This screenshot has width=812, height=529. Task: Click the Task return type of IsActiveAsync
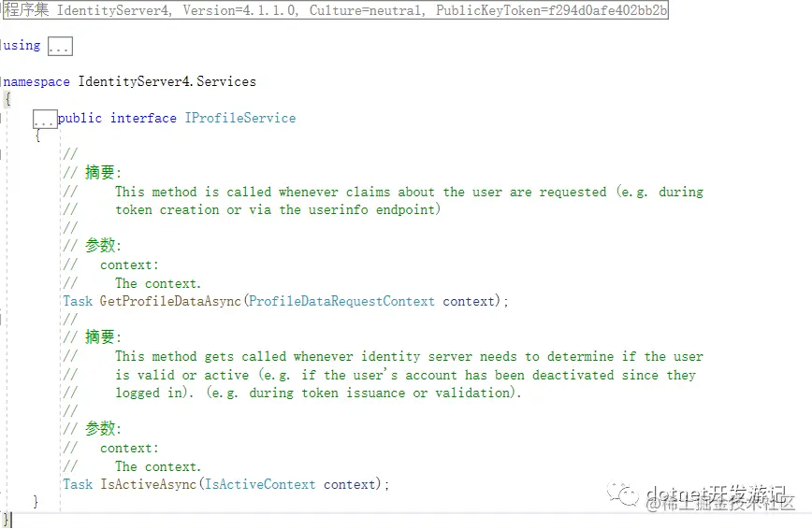[x=78, y=484]
